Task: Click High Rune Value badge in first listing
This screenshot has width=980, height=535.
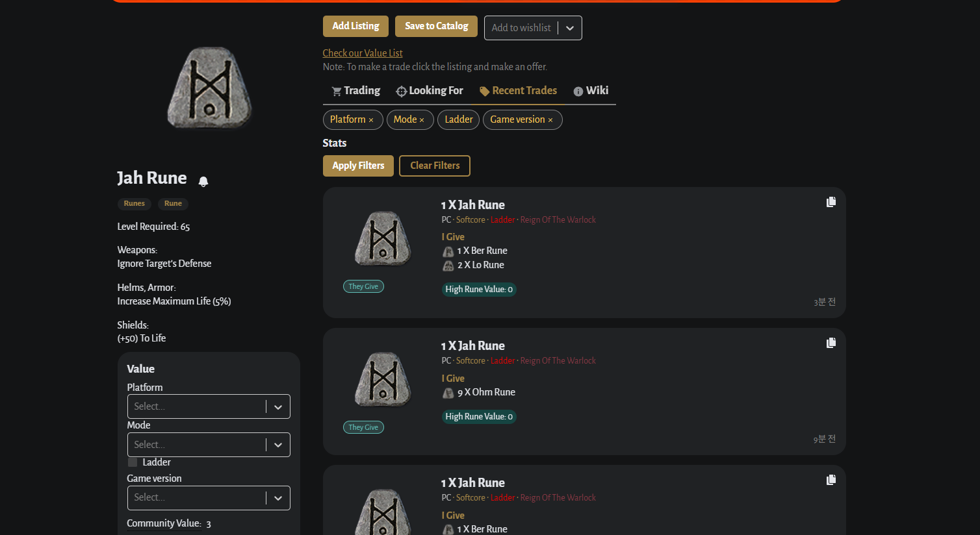Action: 479,290
